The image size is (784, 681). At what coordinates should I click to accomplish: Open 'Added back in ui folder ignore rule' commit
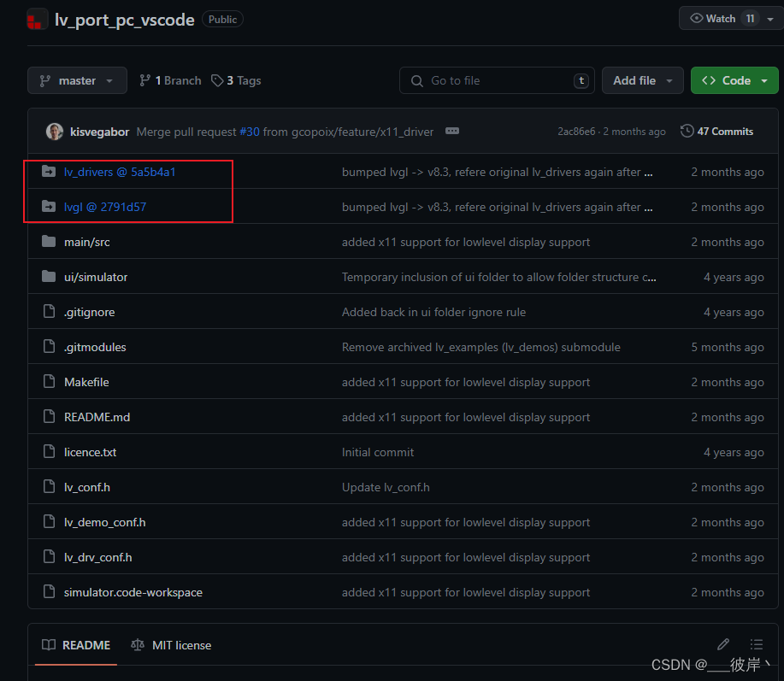click(433, 312)
